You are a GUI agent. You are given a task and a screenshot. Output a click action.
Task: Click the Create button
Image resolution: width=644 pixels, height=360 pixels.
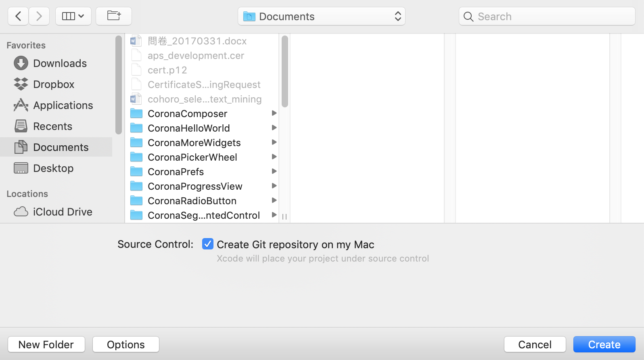[604, 344]
